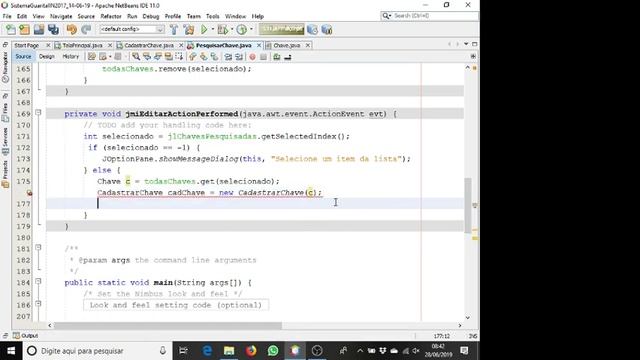Click in the Search (Ctrl+I) field
Viewport: 640px width, 360px height.
point(429,16)
